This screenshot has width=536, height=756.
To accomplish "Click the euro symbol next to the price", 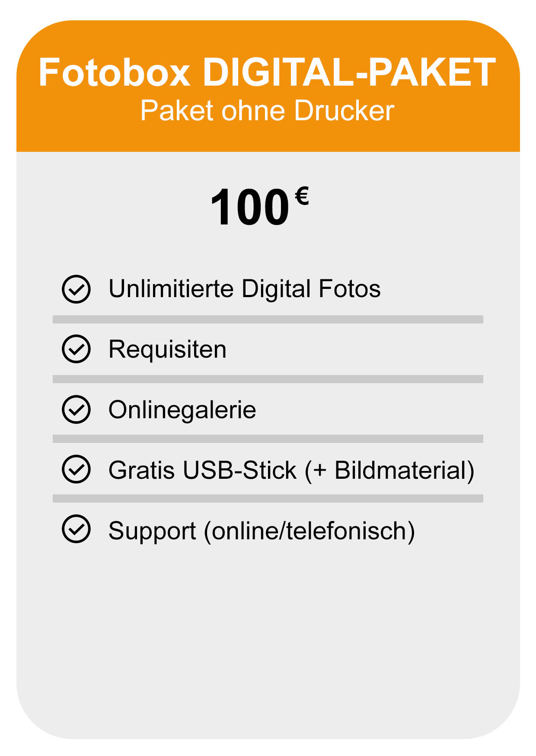I will tap(302, 196).
